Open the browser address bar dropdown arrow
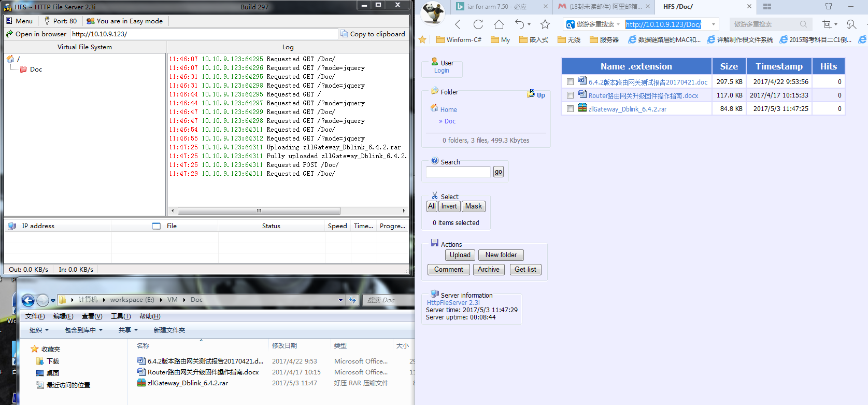Screen dimensions: 868x405 [x=714, y=24]
